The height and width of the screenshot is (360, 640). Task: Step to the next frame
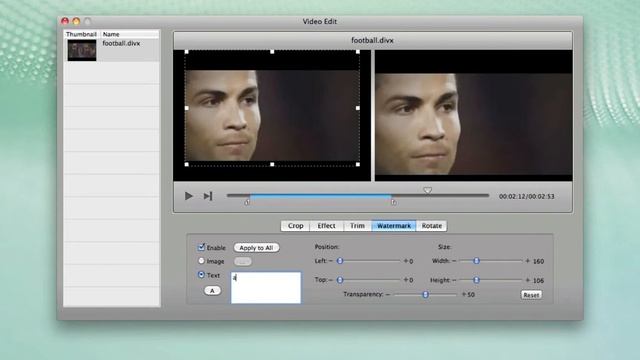click(x=208, y=196)
